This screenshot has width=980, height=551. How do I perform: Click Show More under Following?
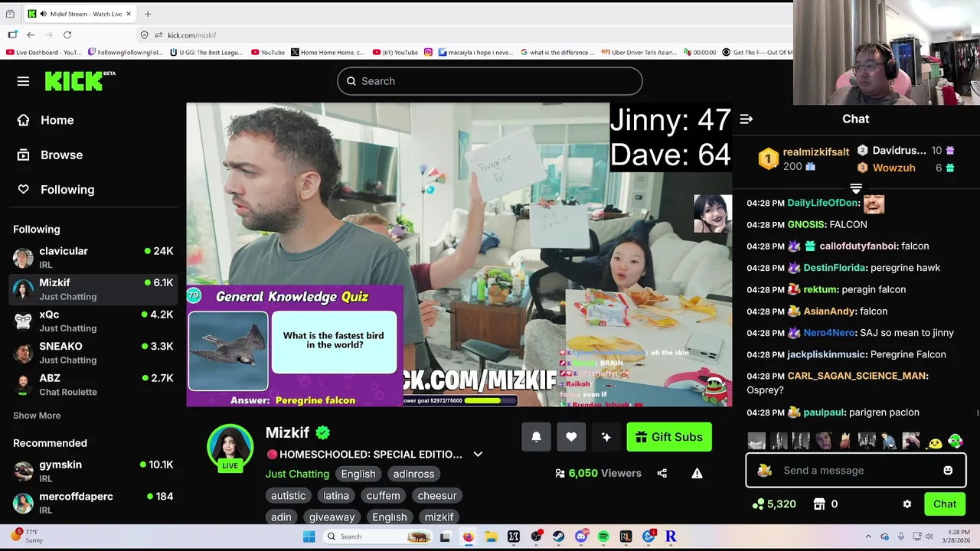[x=37, y=416]
